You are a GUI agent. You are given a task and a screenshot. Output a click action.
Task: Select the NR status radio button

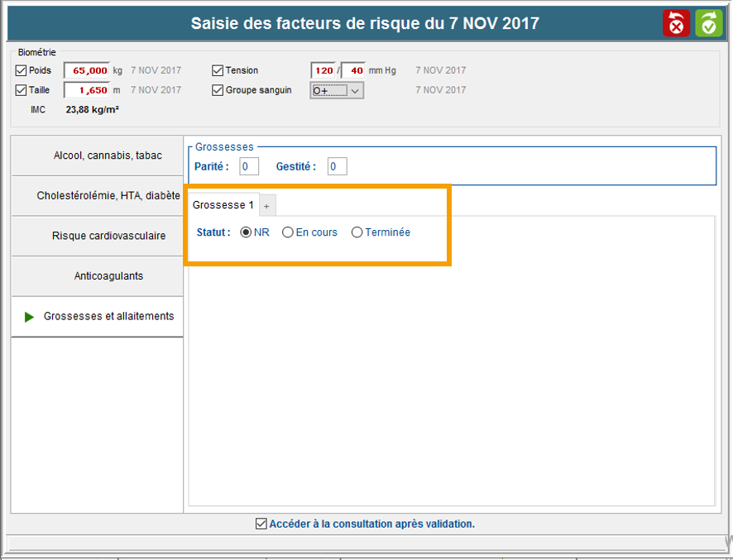[x=246, y=232]
